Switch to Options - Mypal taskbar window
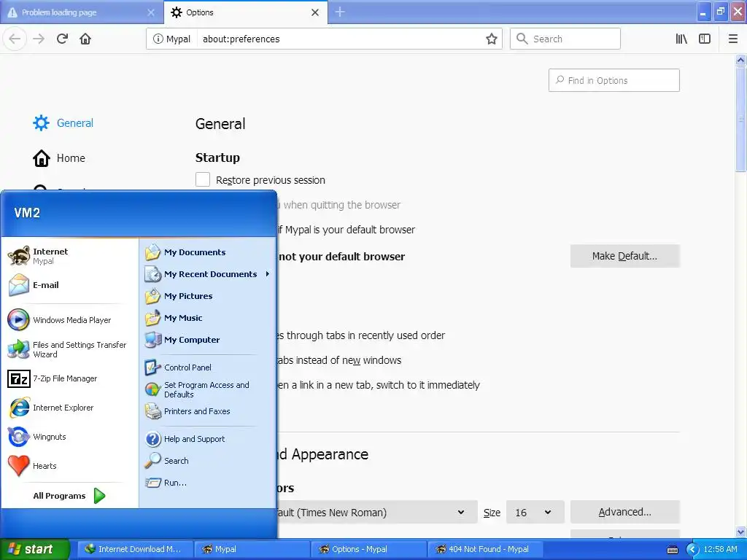This screenshot has height=560, width=747. (x=369, y=549)
